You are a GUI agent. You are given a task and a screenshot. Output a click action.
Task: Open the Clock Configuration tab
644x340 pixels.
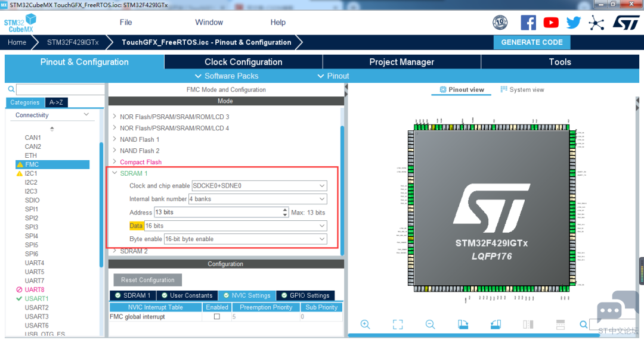pos(243,62)
